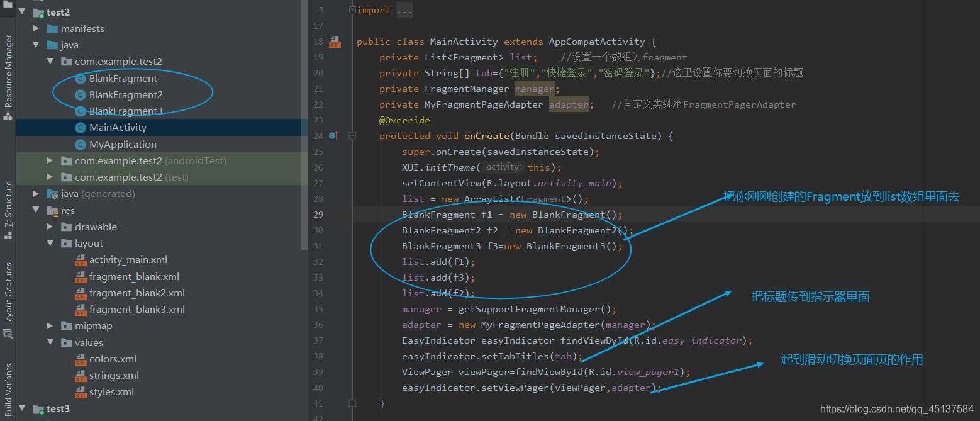Image resolution: width=980 pixels, height=421 pixels.
Task: Expand the manifests folder
Action: pyautogui.click(x=36, y=28)
